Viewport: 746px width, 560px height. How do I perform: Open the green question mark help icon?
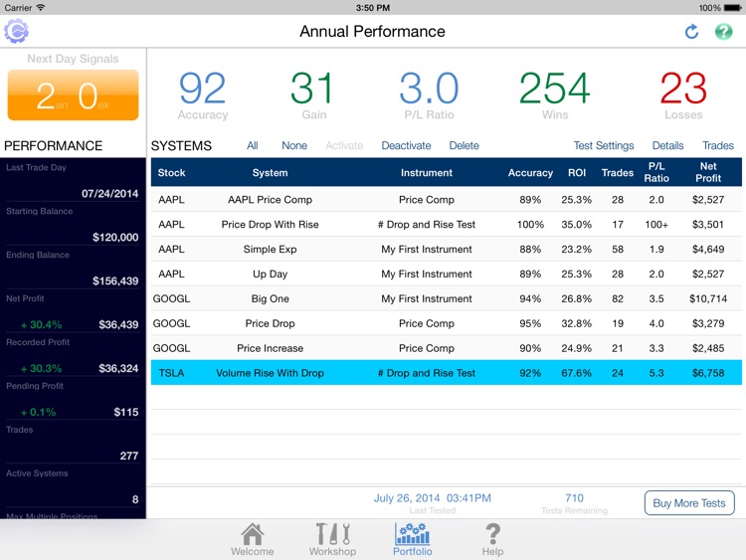tap(723, 32)
